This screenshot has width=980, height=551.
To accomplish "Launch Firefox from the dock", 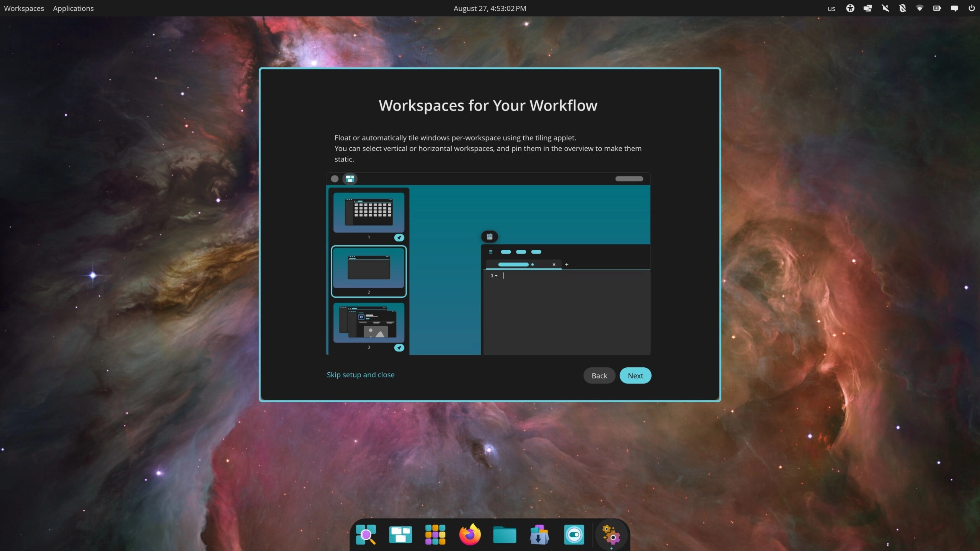I will tap(470, 534).
